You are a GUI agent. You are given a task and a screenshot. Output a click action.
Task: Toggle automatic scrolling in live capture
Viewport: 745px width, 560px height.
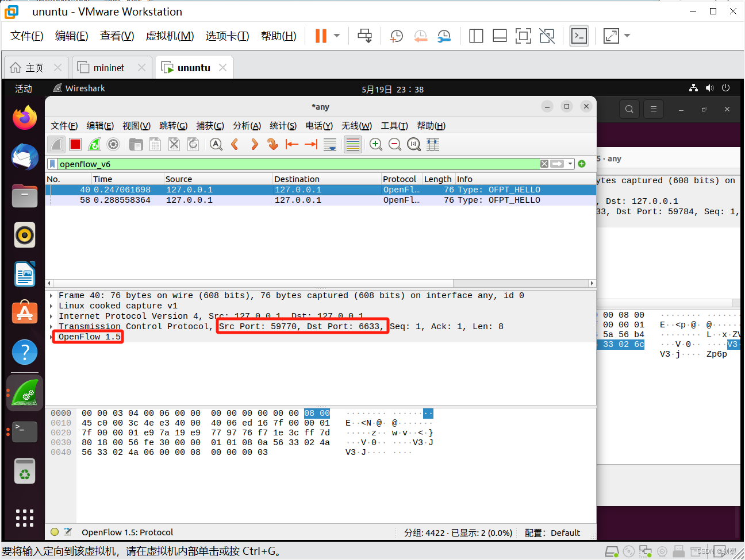coord(330,144)
